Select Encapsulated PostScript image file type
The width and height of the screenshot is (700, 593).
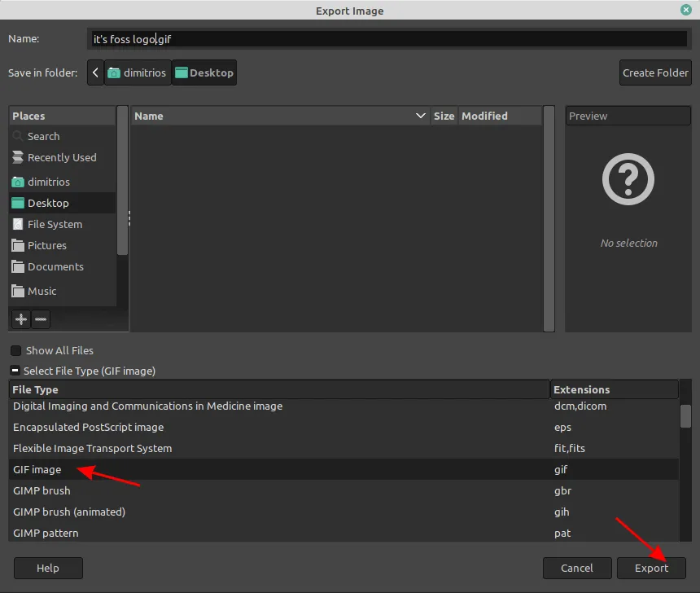(x=88, y=428)
